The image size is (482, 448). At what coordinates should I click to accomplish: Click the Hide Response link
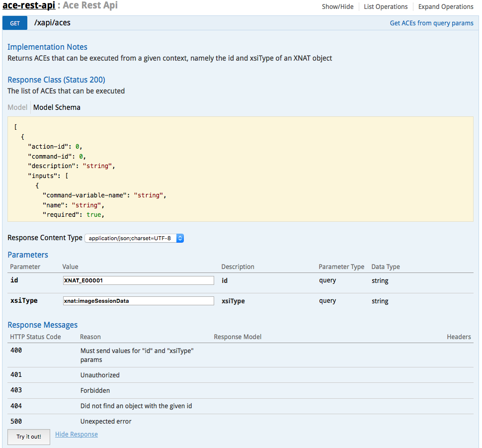[77, 435]
